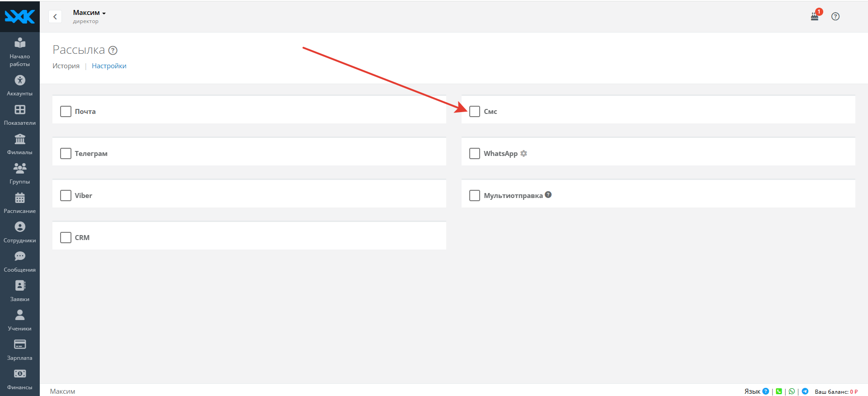Open the Аккаунты sidebar section

[x=19, y=85]
